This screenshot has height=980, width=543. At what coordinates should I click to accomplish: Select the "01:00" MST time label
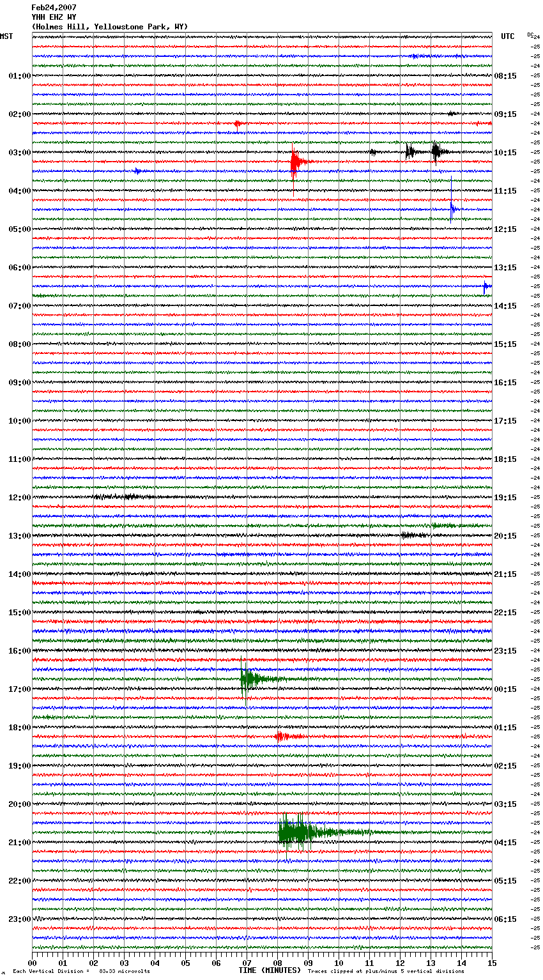pyautogui.click(x=20, y=76)
